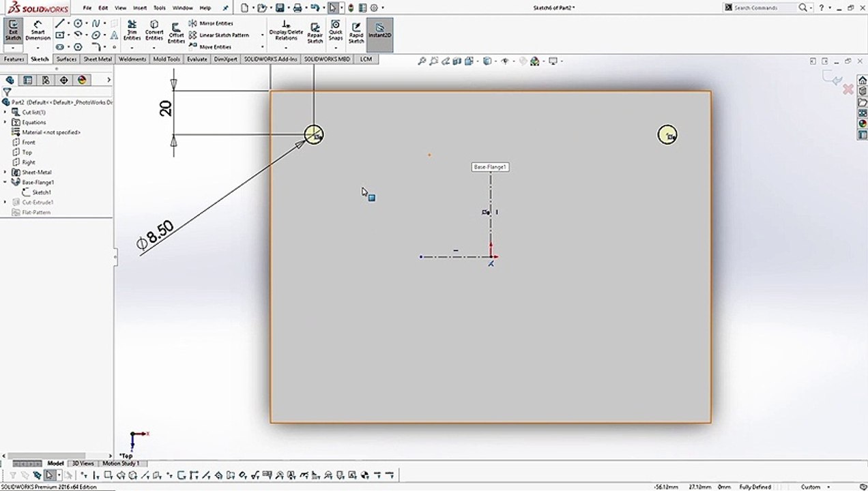The image size is (868, 491).
Task: Open Display/Delete Relations
Action: coord(286,31)
